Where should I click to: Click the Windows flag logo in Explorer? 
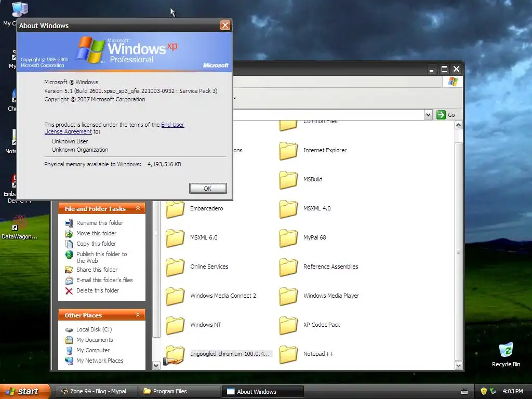pos(453,82)
